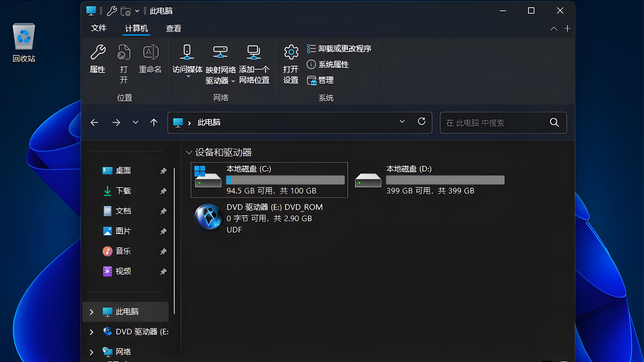Click the Rename (重命名) ribbon icon
Viewport: 644px width, 362px height.
(150, 52)
